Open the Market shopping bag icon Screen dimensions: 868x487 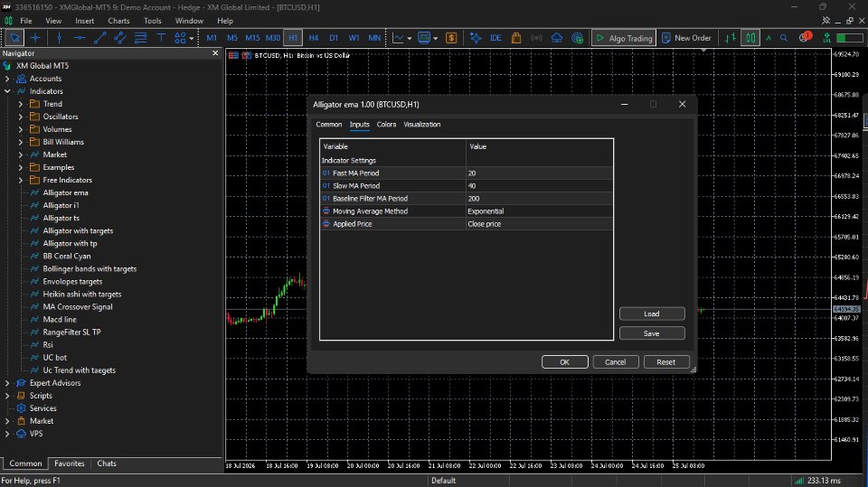(x=516, y=38)
